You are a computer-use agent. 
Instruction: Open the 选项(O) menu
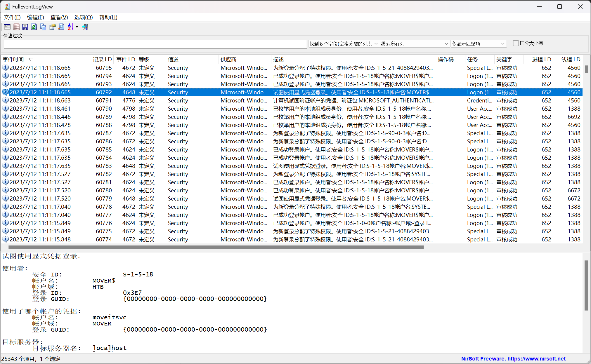tap(84, 18)
